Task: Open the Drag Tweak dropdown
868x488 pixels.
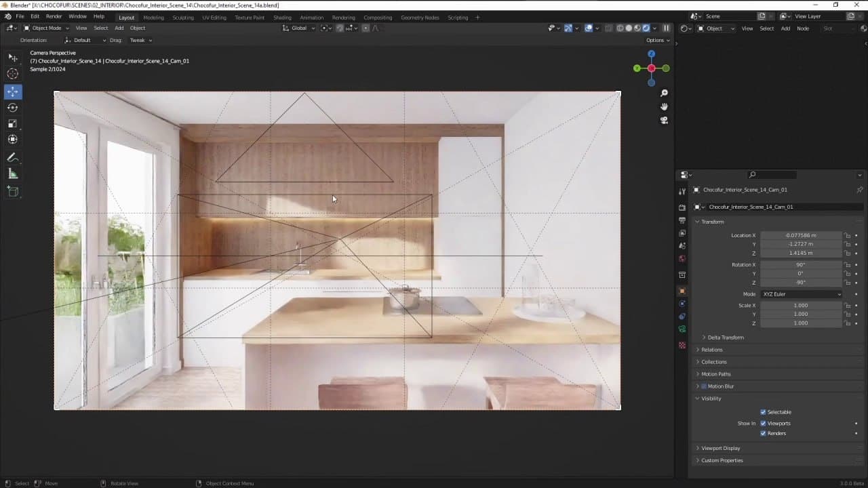Action: (x=140, y=40)
